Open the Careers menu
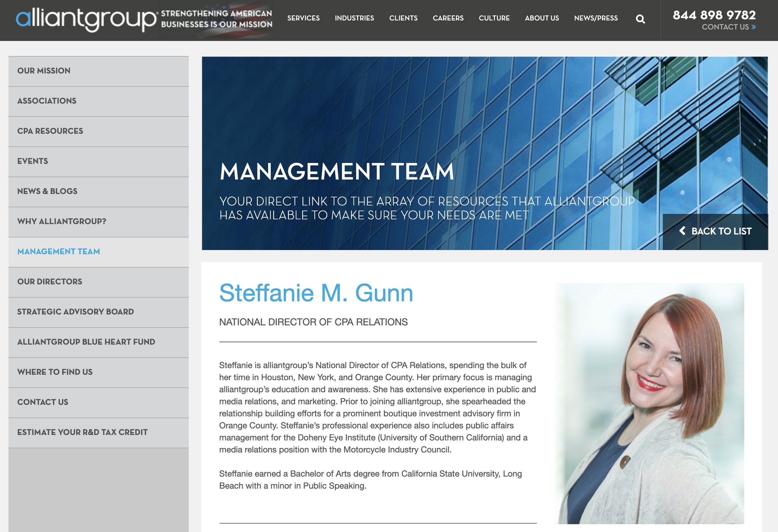The width and height of the screenshot is (778, 532). point(448,18)
